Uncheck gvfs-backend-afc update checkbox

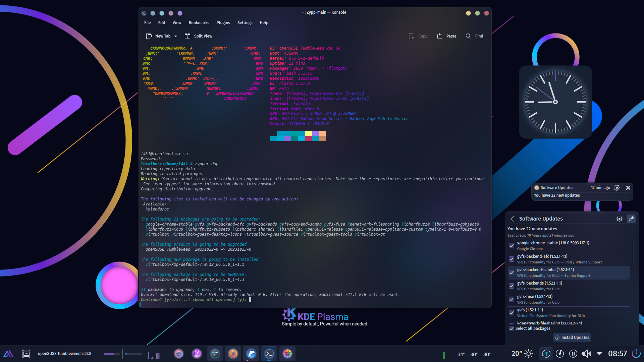pos(512,259)
